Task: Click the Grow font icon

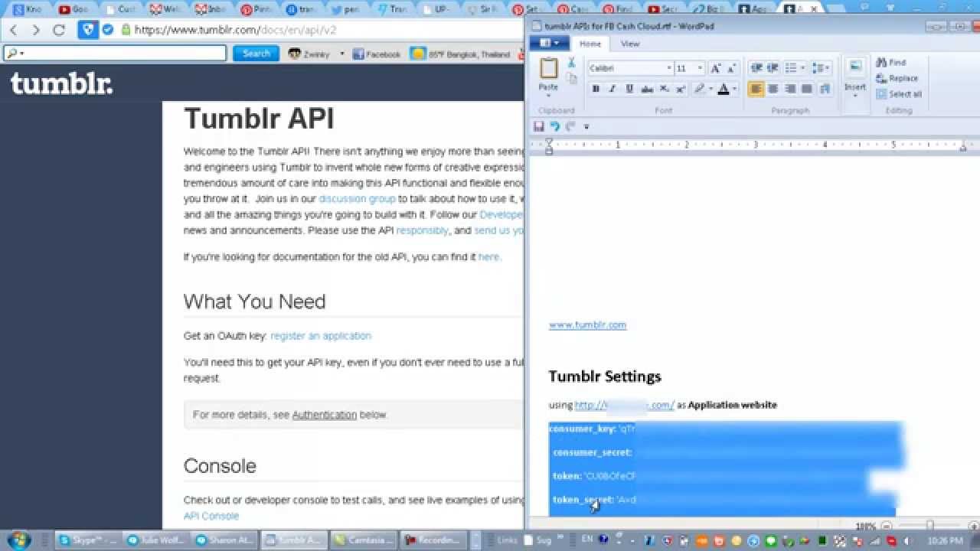Action: pyautogui.click(x=715, y=68)
